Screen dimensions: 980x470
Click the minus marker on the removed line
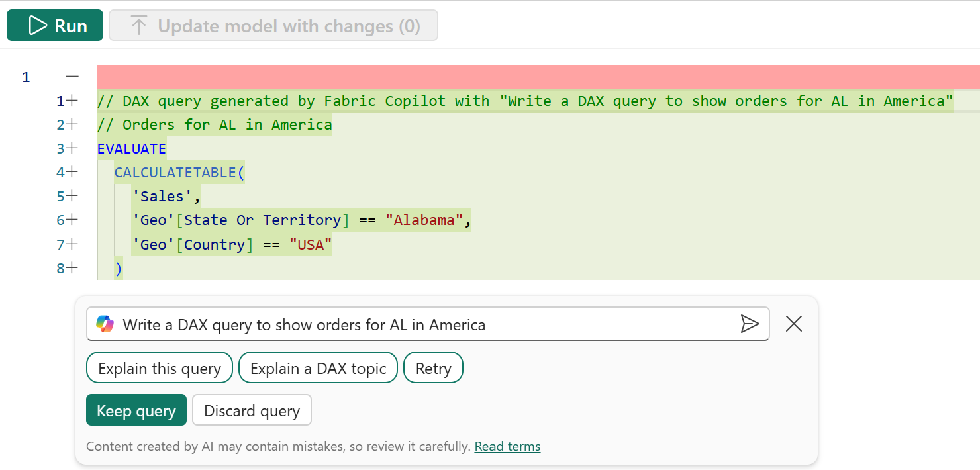click(72, 77)
